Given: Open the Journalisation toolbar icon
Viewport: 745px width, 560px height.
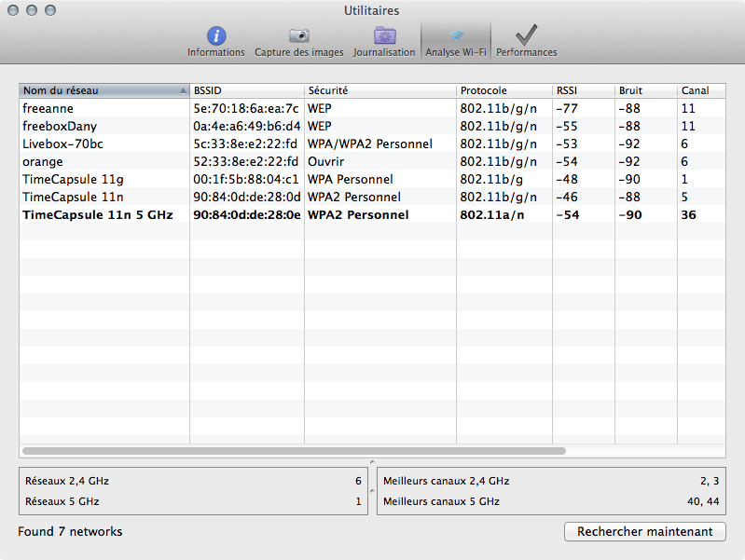Looking at the screenshot, I should [384, 37].
